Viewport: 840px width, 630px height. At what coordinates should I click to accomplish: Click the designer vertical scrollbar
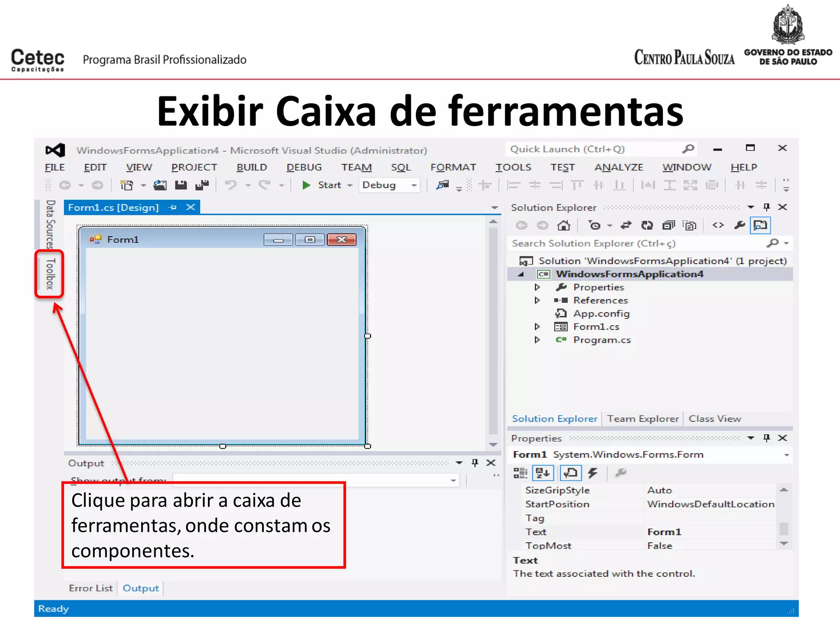click(x=493, y=333)
